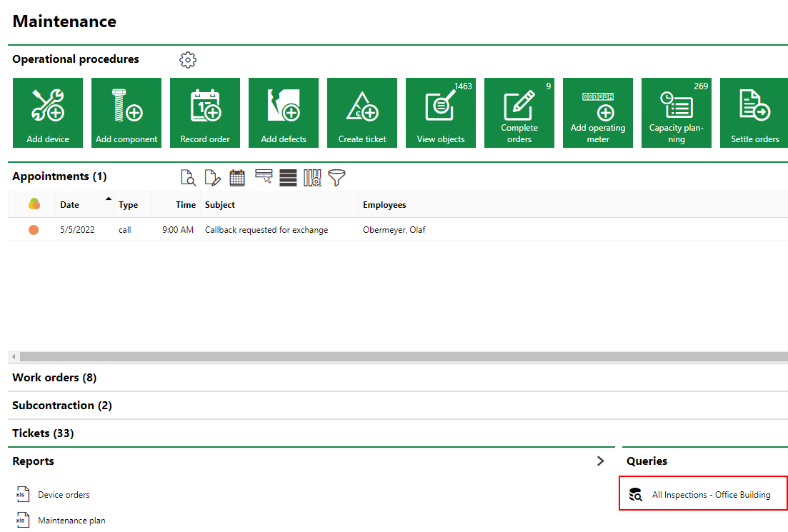Image resolution: width=788 pixels, height=532 pixels.
Task: Click the filter funnel icon in Appointments
Action: point(336,178)
